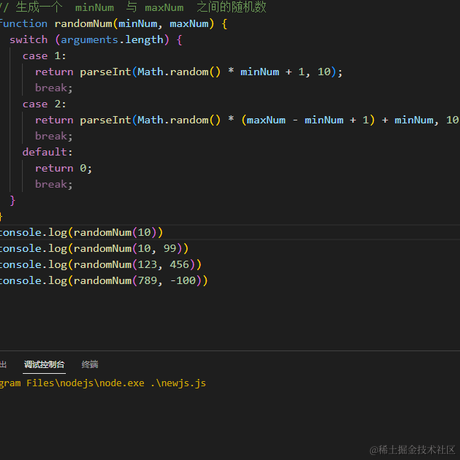Image resolution: width=460 pixels, height=460 pixels.
Task: Open the 终端 tab
Action: [x=90, y=364]
